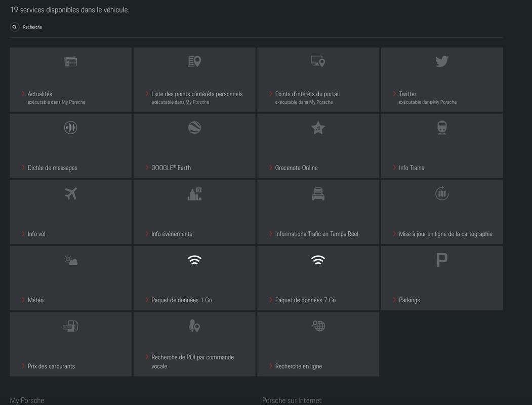Open the Météo service
The height and width of the screenshot is (405, 532).
(35, 300)
